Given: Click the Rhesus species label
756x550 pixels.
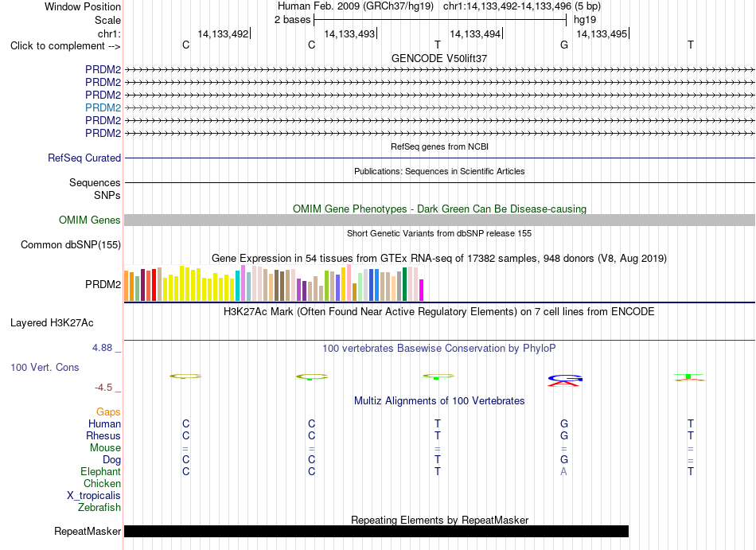Looking at the screenshot, I should pyautogui.click(x=103, y=435).
